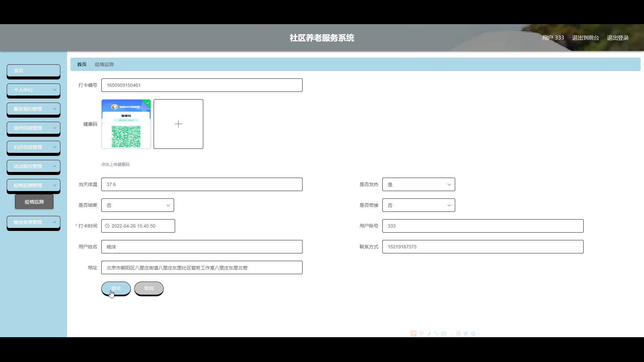Open the 是否密接 dropdown
Screen dimensions: 644x362
pyautogui.click(x=418, y=205)
